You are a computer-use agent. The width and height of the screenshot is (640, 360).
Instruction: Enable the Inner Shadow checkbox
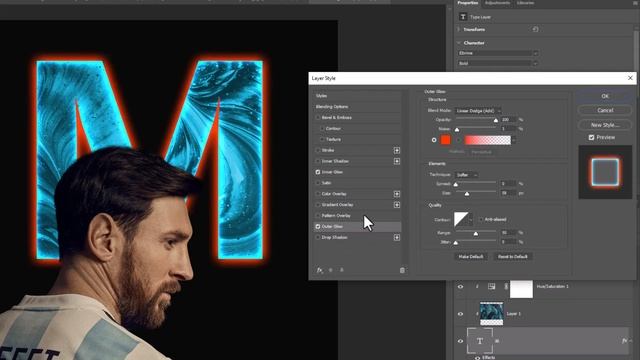click(x=318, y=161)
